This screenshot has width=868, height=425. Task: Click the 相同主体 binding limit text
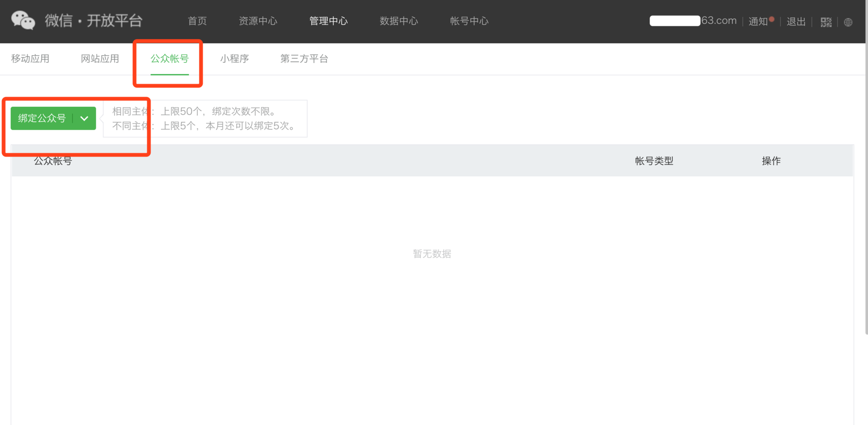pyautogui.click(x=194, y=111)
